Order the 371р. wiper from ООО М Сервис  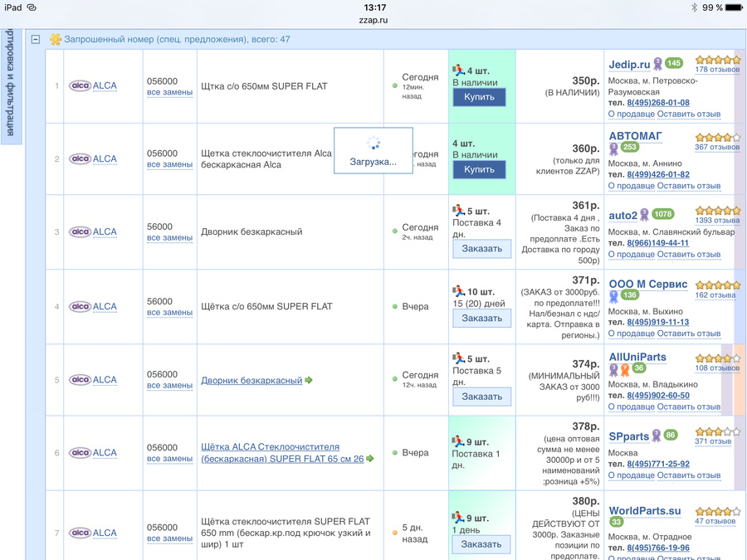[x=481, y=318]
